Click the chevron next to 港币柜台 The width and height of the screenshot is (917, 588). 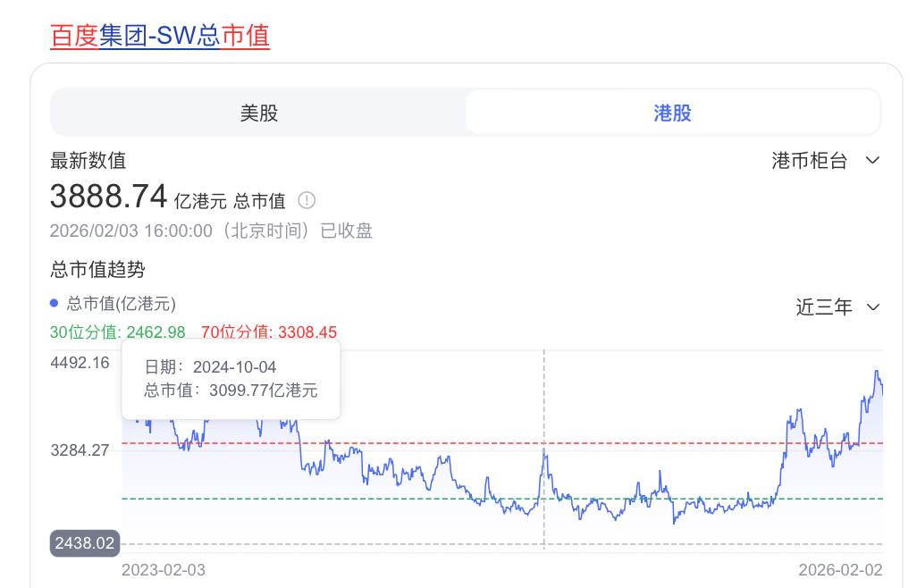point(872,160)
